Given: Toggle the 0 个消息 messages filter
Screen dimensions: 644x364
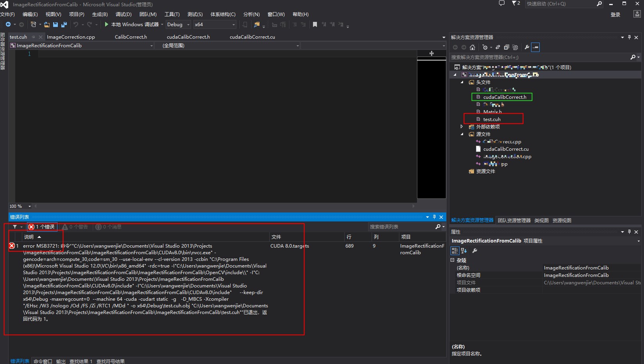Looking at the screenshot, I should (x=109, y=227).
